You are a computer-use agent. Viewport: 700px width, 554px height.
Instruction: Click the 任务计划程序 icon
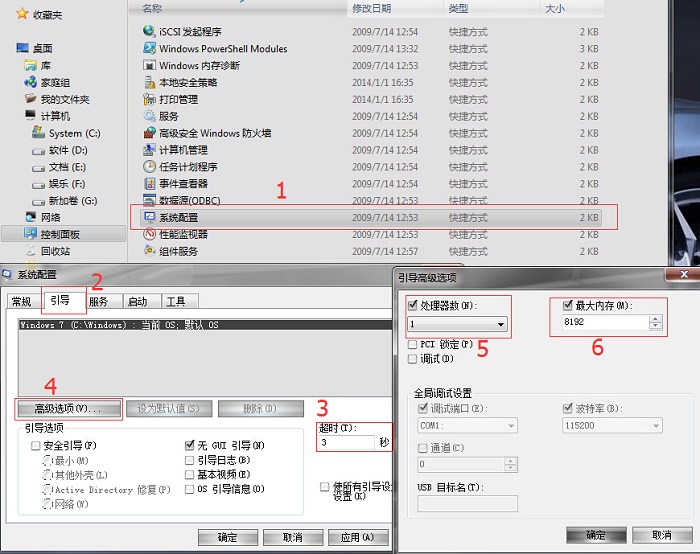tap(149, 166)
